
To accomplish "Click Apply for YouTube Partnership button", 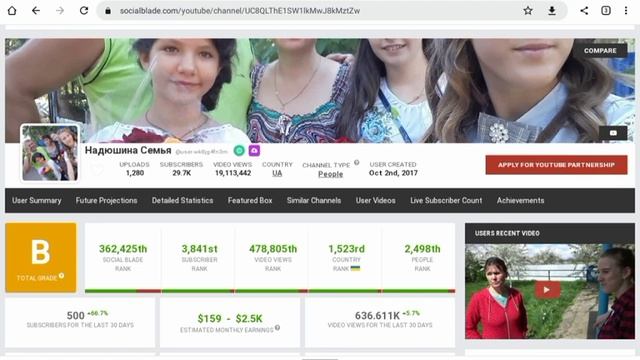I will point(556,165).
